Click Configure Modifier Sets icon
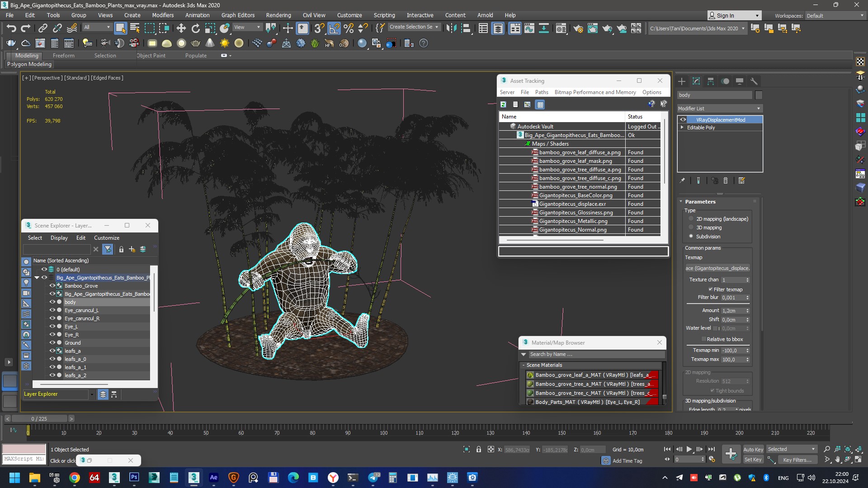Viewport: 868px width, 488px height. pyautogui.click(x=741, y=180)
